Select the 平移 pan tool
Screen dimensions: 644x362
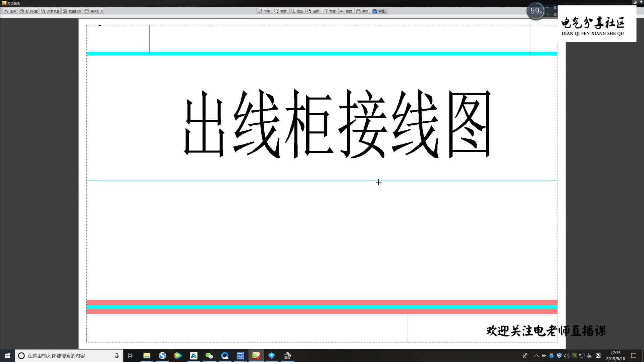pos(264,11)
